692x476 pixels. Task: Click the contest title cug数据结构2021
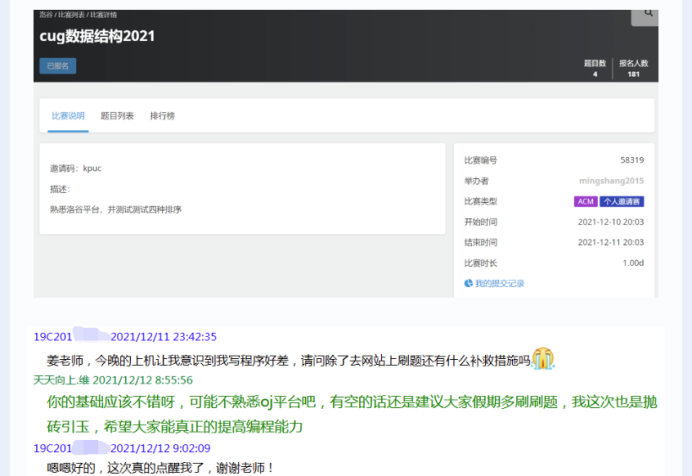(x=97, y=37)
